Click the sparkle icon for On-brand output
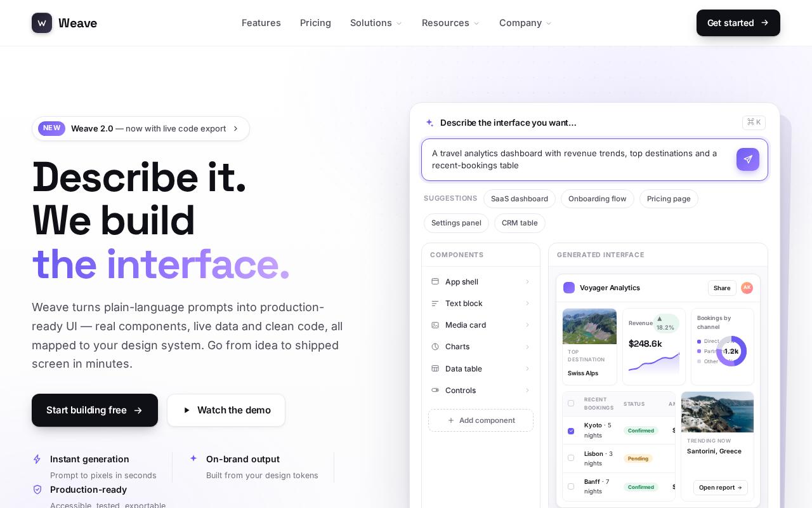 point(193,458)
